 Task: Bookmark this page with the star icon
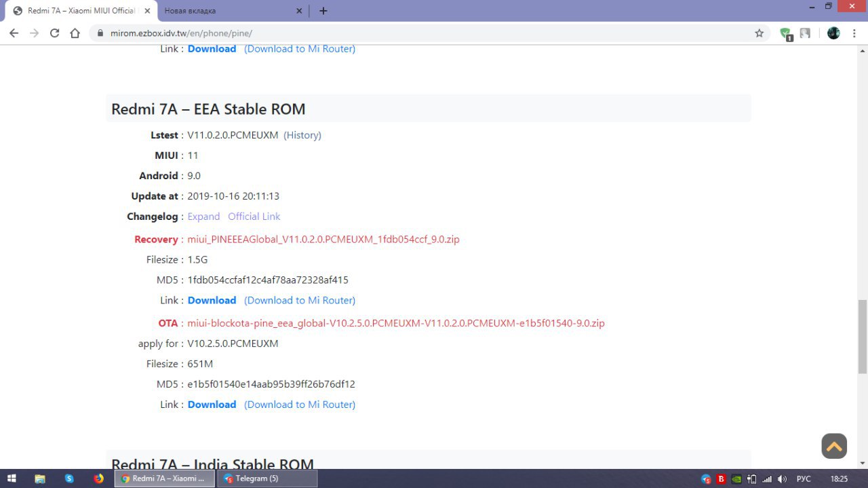click(x=759, y=33)
